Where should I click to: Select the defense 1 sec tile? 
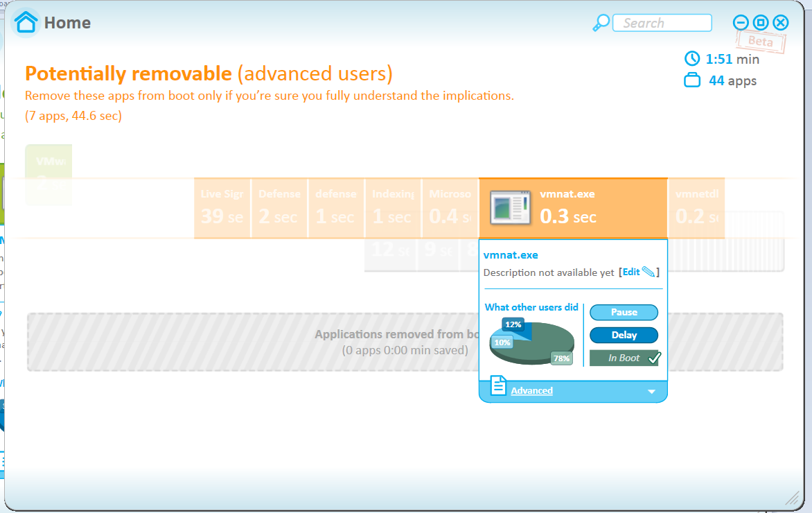point(336,208)
